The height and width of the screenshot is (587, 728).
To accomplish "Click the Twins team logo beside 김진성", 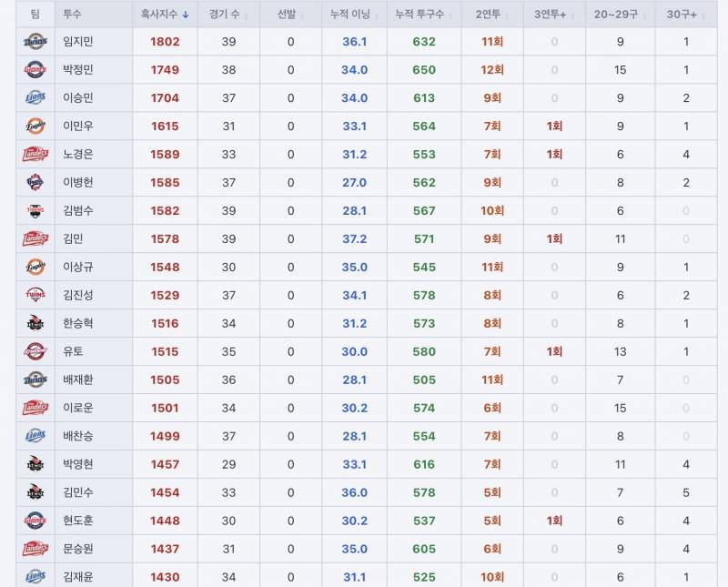I will (35, 296).
